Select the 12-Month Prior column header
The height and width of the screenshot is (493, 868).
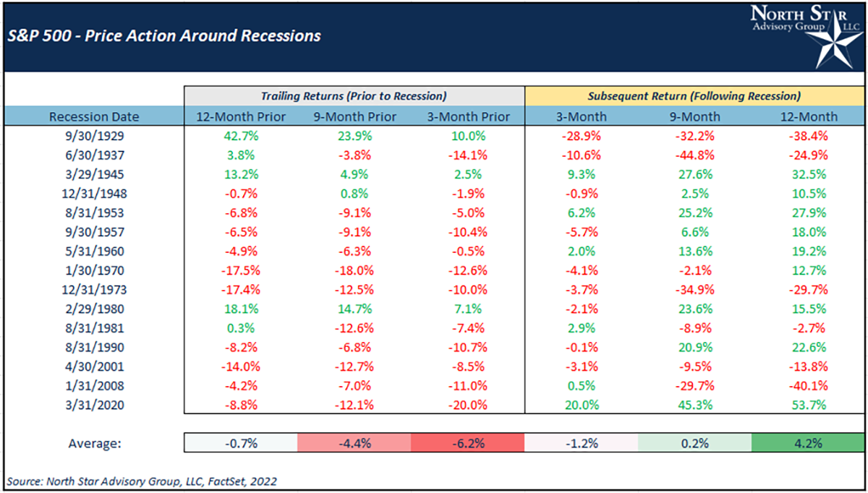pyautogui.click(x=241, y=116)
